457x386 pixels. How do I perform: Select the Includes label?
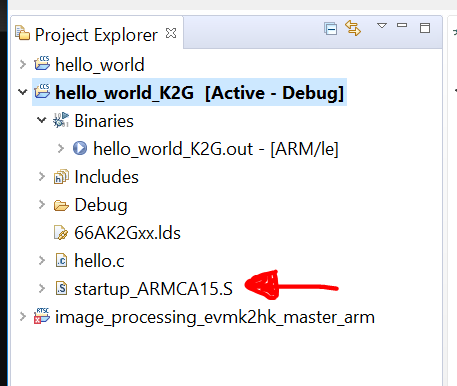(x=106, y=177)
